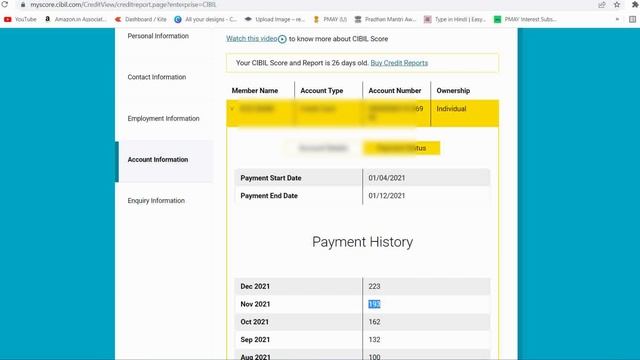This screenshot has width=640, height=360.
Task: Click the 162 value for Oct 2021
Action: pyautogui.click(x=374, y=322)
